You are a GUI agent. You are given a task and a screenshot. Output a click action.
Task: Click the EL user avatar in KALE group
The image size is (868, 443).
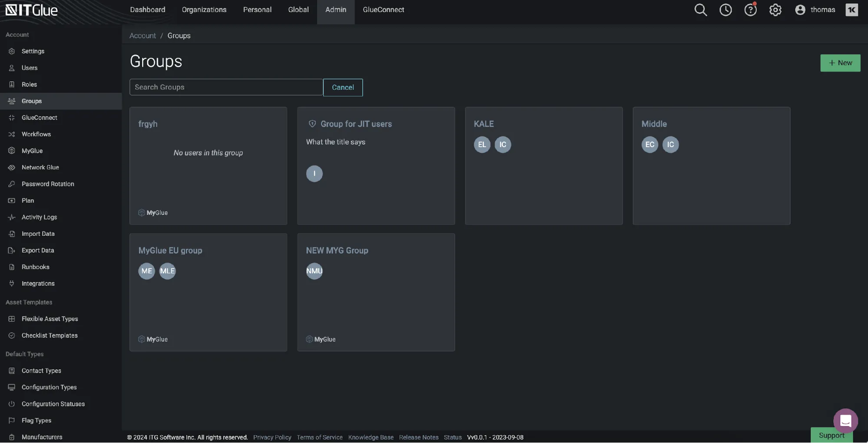[x=482, y=145]
